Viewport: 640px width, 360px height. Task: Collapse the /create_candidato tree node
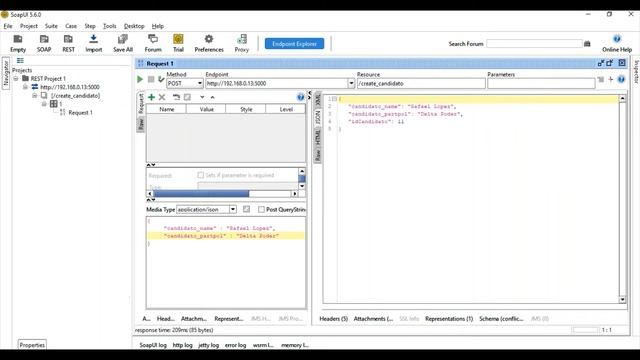pos(35,96)
